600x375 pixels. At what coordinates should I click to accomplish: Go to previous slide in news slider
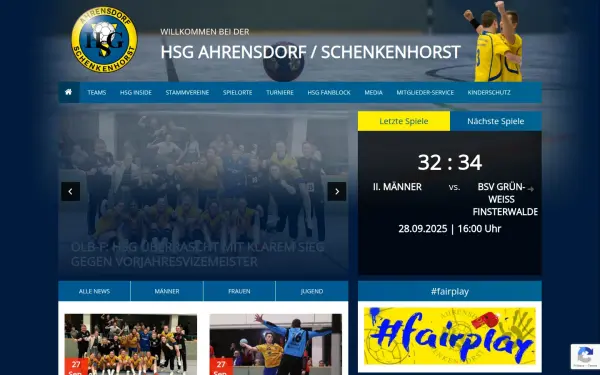coord(71,191)
